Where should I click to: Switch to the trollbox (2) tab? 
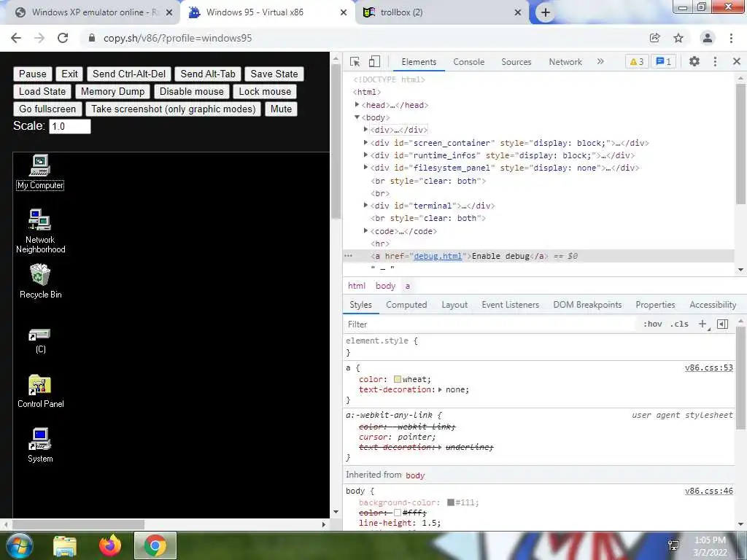[443, 12]
